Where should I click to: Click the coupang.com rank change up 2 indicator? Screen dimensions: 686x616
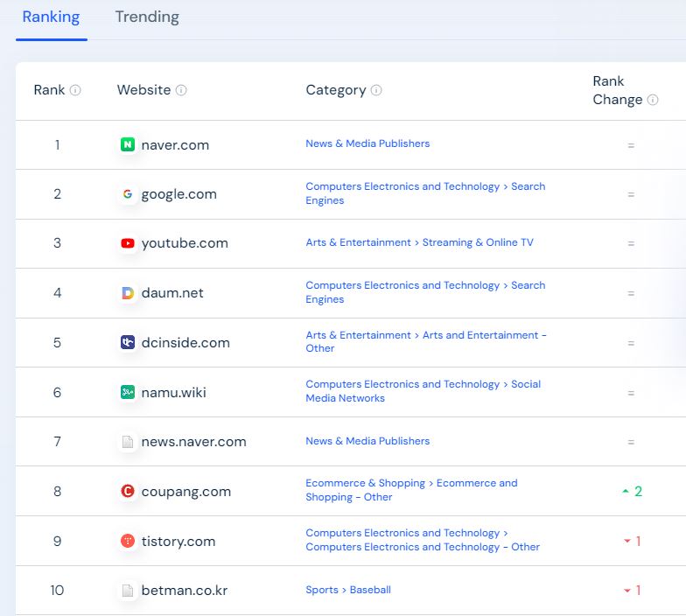click(x=632, y=492)
